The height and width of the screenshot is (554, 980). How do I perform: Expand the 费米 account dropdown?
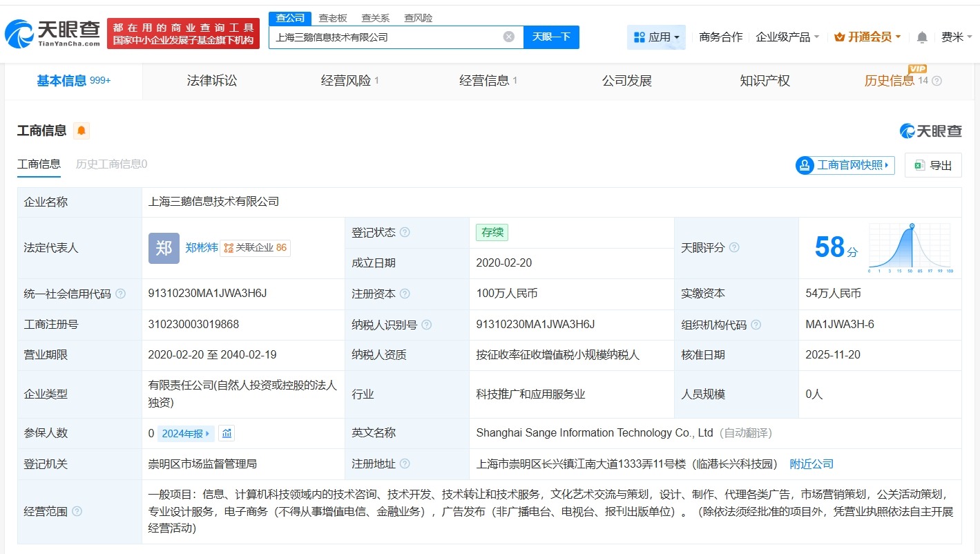pyautogui.click(x=957, y=37)
